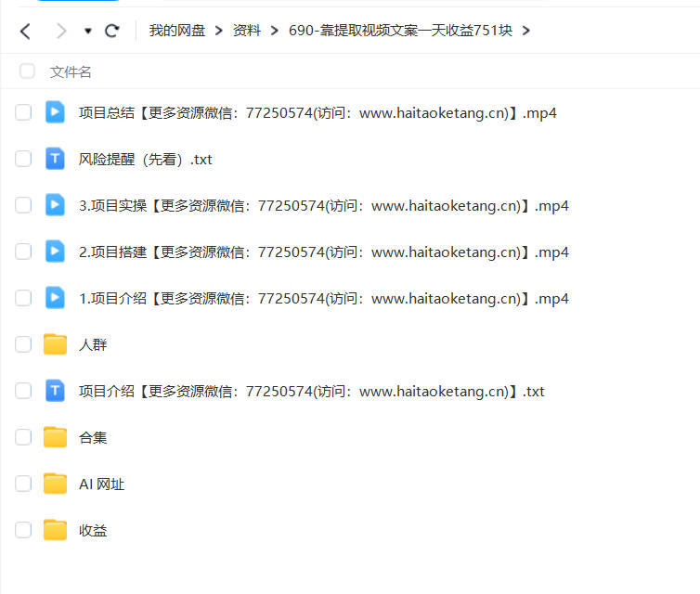Open 资料 breadcrumb folder
Viewport: 700px width, 594px height.
(x=246, y=31)
